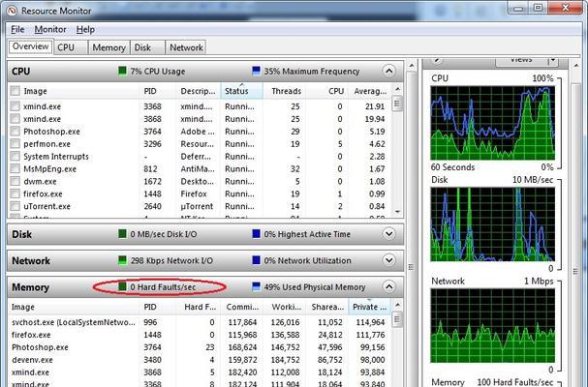Viewport: 588px width, 387px height.
Task: Click the CPU usage graph
Action: click(x=492, y=123)
